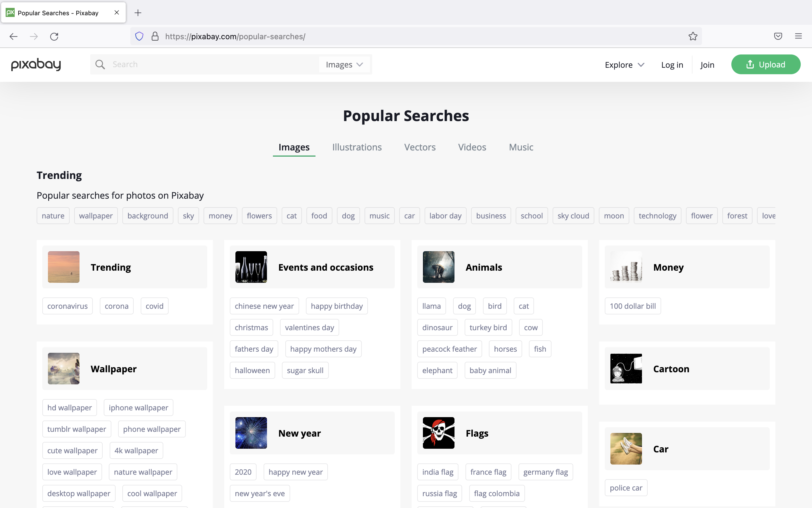The height and width of the screenshot is (508, 812).
Task: Select the Images tab
Action: pos(294,147)
